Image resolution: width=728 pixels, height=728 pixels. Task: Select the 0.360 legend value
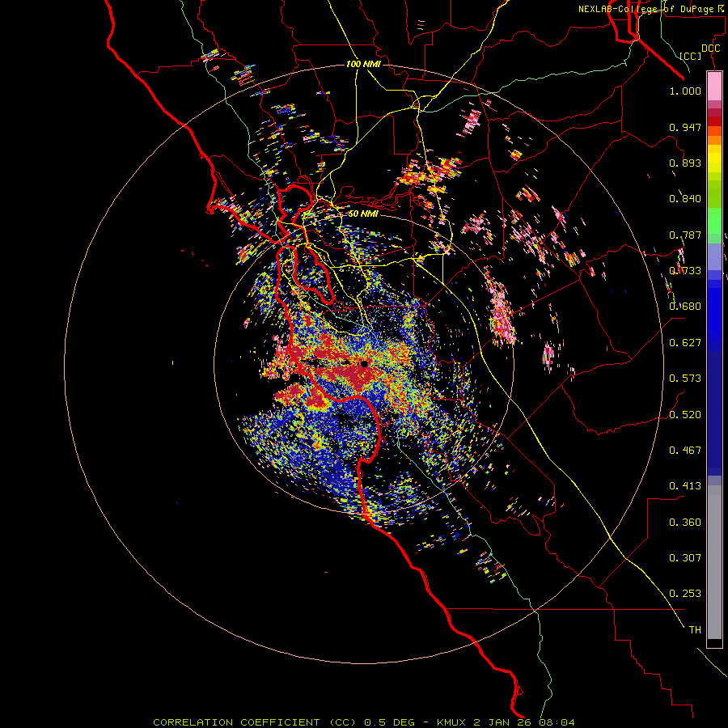coord(685,523)
